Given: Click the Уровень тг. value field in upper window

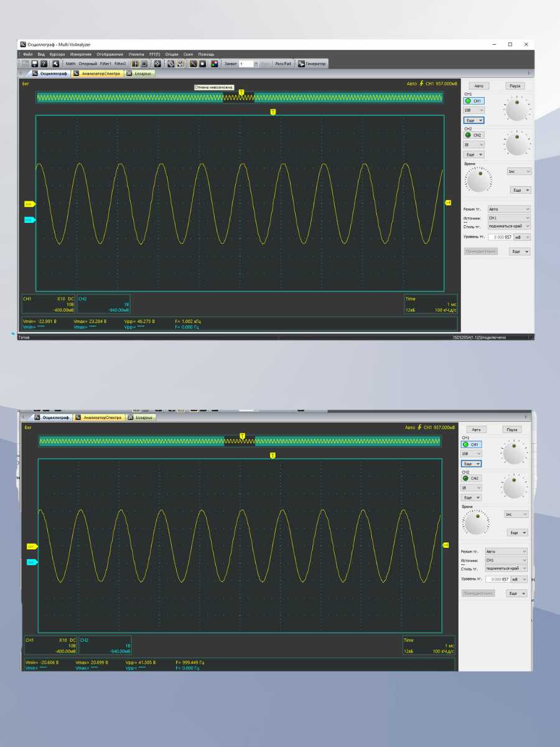Looking at the screenshot, I should point(499,237).
